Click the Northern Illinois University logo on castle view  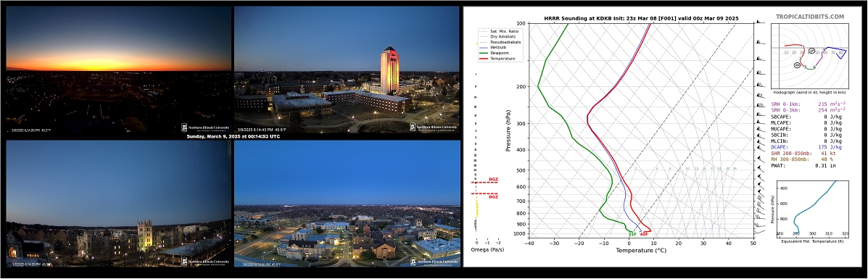pyautogui.click(x=206, y=261)
